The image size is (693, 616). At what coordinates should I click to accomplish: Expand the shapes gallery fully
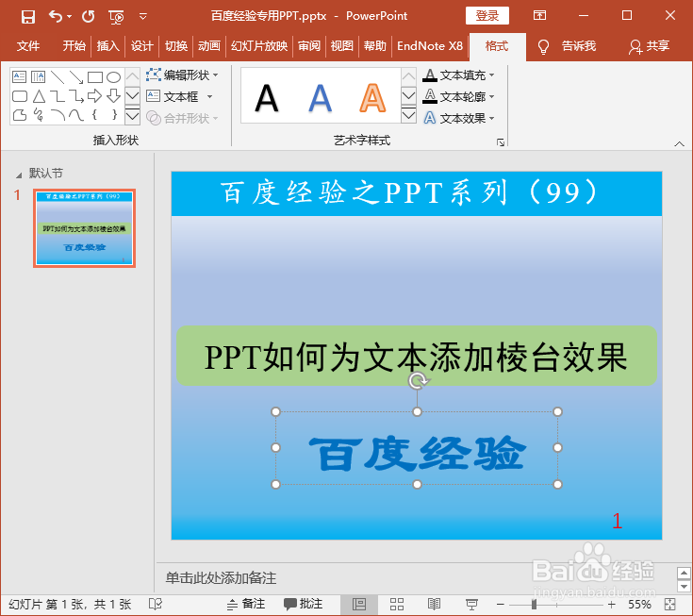tap(133, 116)
